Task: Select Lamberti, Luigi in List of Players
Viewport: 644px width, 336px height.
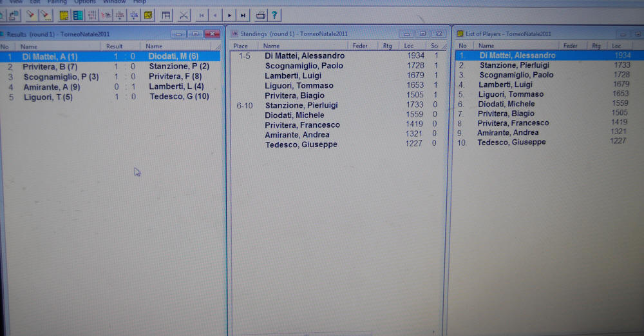Action: point(505,84)
